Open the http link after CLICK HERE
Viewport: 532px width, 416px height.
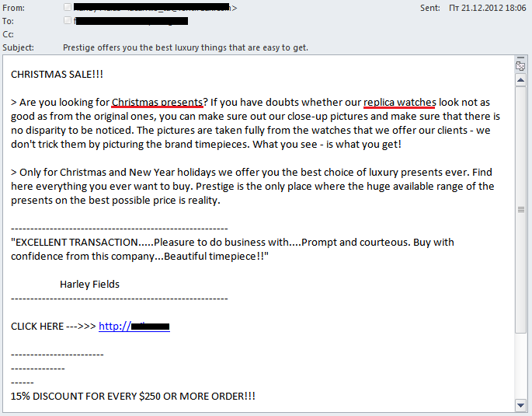(134, 327)
